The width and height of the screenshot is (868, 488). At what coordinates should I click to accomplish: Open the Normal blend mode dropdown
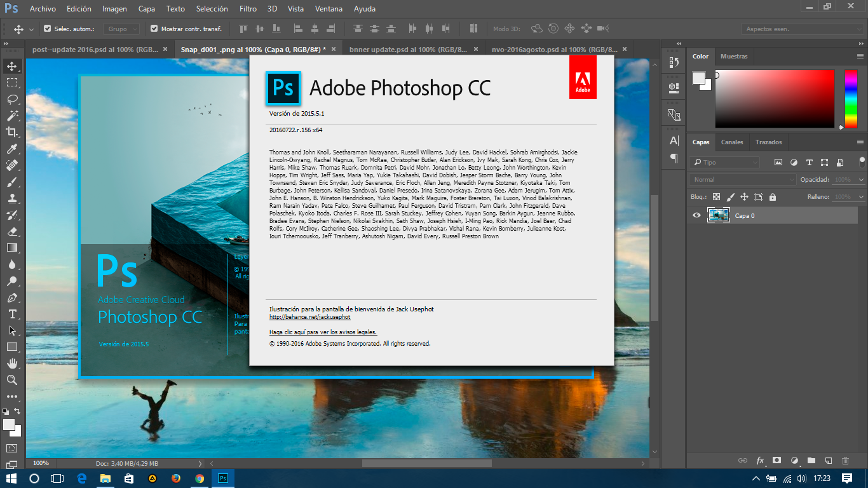click(743, 180)
